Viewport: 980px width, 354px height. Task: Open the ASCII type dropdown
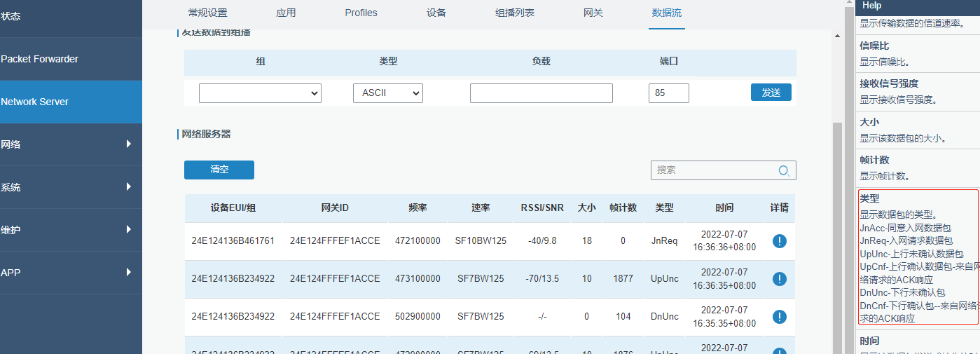click(x=388, y=93)
